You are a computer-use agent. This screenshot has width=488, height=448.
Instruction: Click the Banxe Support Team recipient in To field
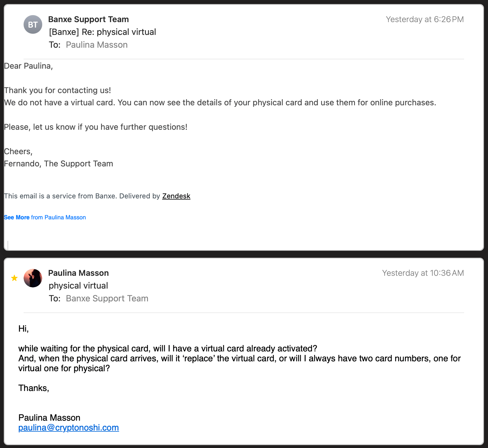pos(107,298)
